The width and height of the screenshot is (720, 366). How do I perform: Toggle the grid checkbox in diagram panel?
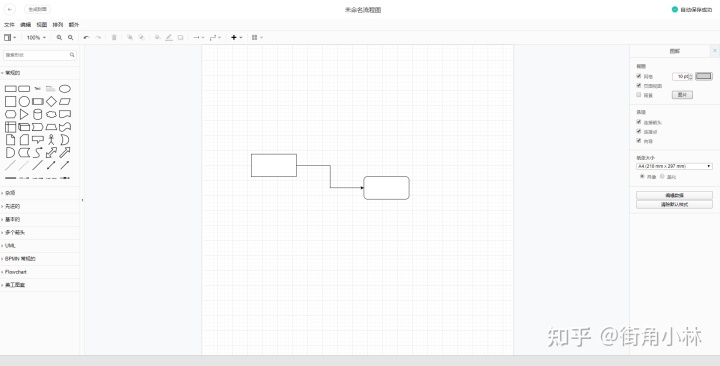point(639,76)
